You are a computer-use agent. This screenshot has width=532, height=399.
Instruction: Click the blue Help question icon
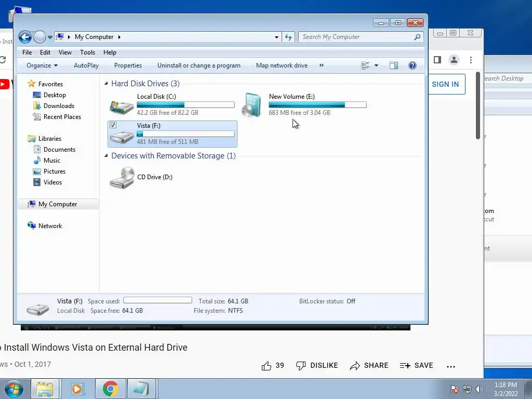coord(412,65)
